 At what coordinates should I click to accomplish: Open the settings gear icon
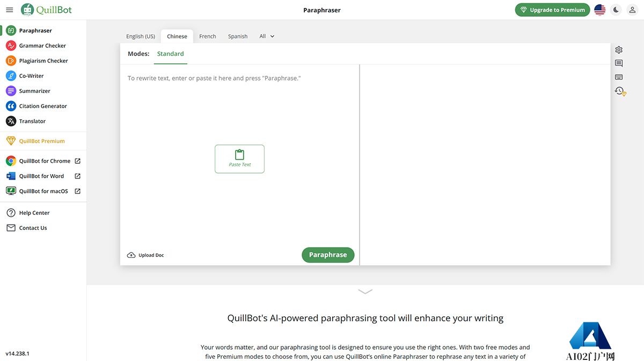[619, 49]
